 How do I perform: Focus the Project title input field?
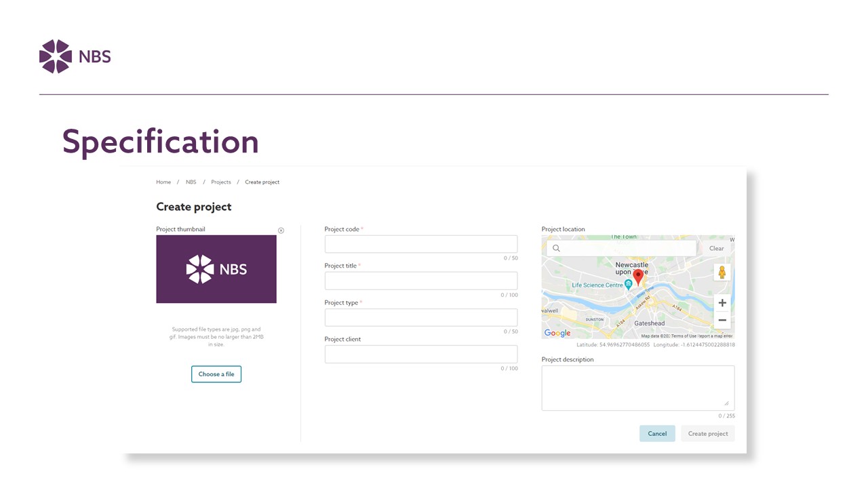421,281
